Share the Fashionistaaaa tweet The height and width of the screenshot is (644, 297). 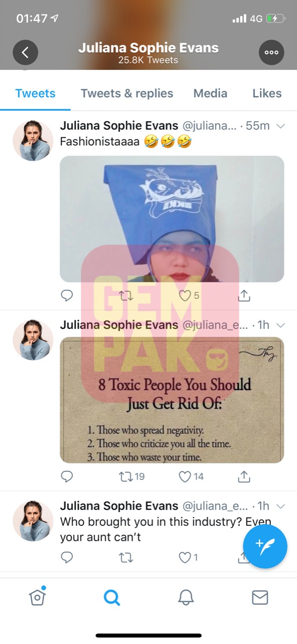(244, 296)
